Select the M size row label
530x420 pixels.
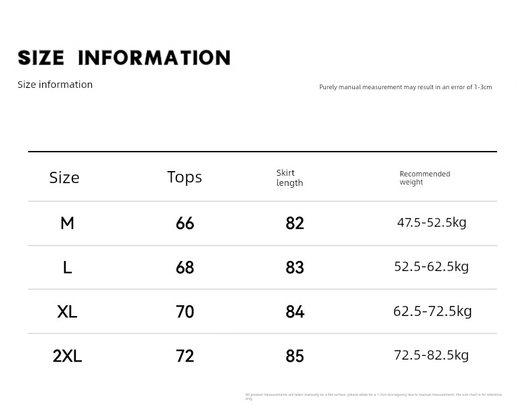[67, 223]
